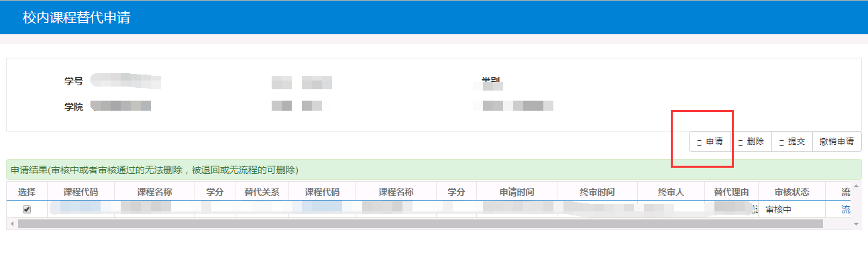This screenshot has width=868, height=257.
Task: Select the 审核中 status cell
Action: click(792, 209)
